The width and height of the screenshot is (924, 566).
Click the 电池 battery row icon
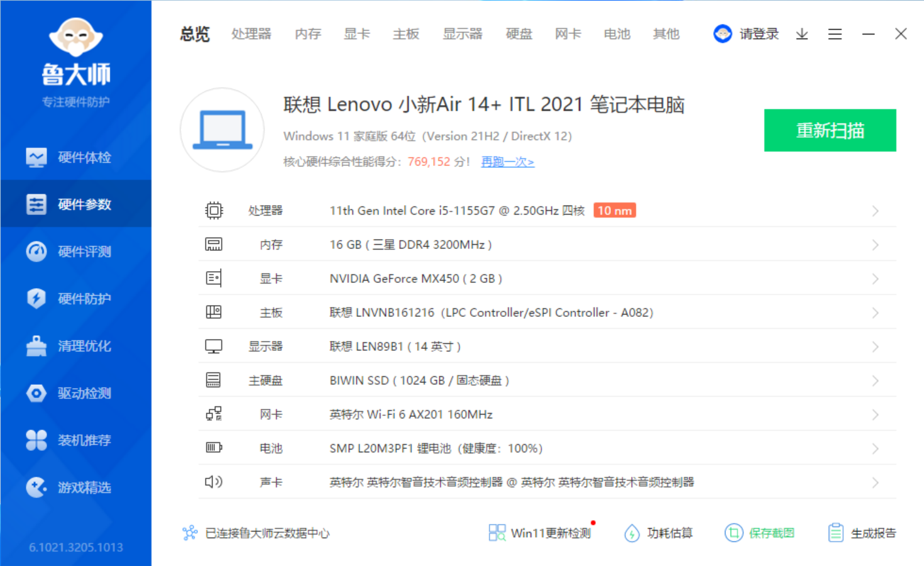tap(214, 448)
